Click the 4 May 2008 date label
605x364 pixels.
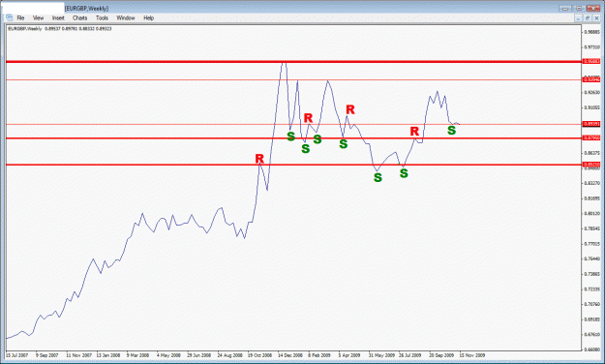tap(168, 355)
